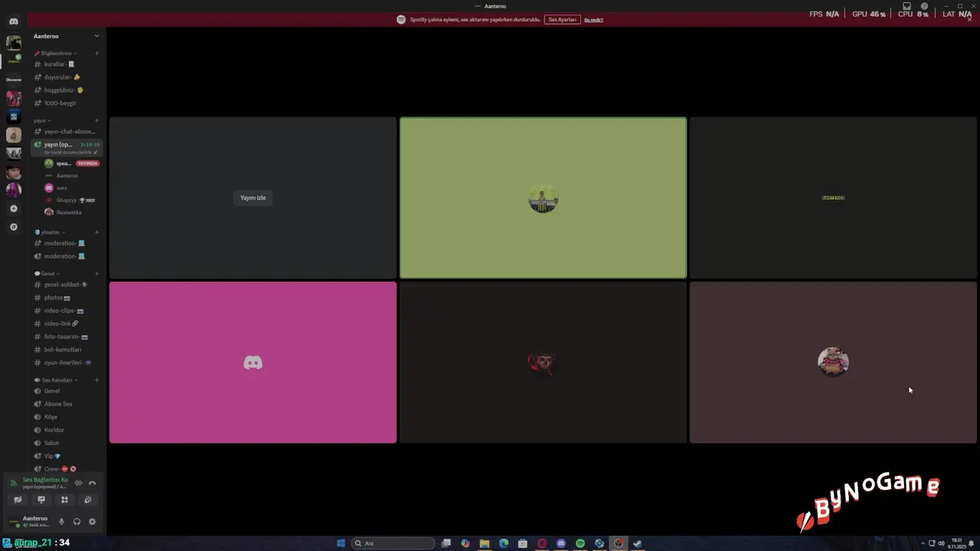
Task: Click the add a server plus icon
Action: [x=13, y=208]
